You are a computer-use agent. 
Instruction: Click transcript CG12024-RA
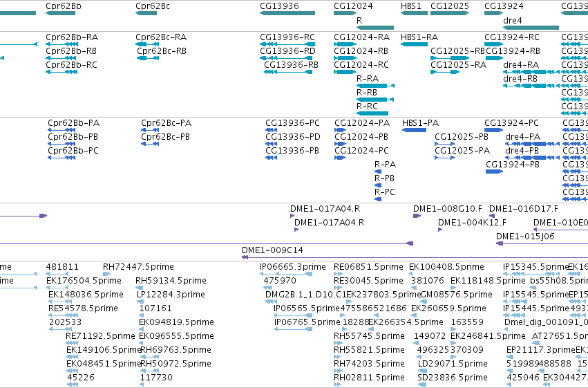362,37
